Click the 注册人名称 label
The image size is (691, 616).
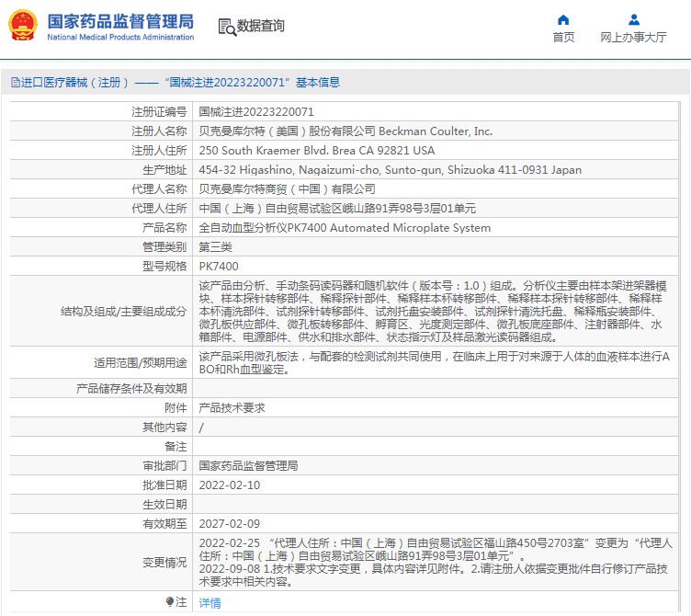tap(159, 131)
